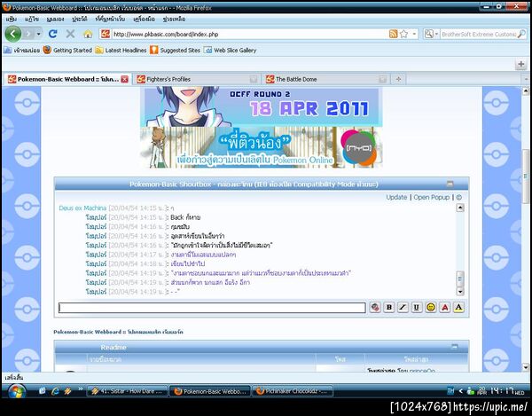The image size is (532, 416).
Task: Collapse the Readme category section
Action: click(454, 347)
